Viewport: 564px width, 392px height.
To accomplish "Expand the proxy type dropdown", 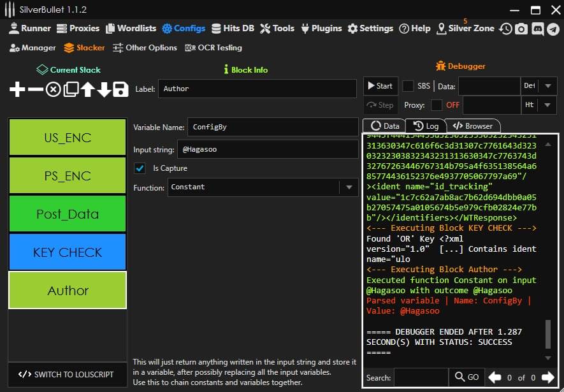I will [x=548, y=105].
